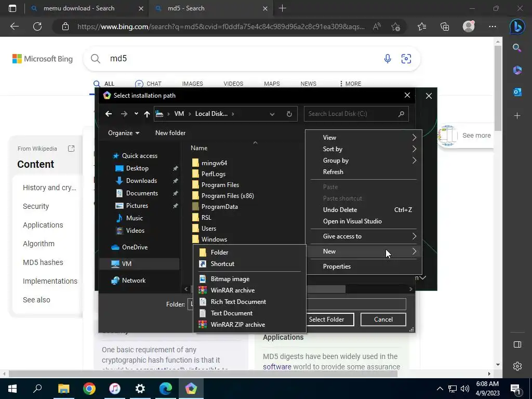Image resolution: width=532 pixels, height=399 pixels.
Task: Open the recent locations dropdown in file dialog
Action: coord(136,114)
